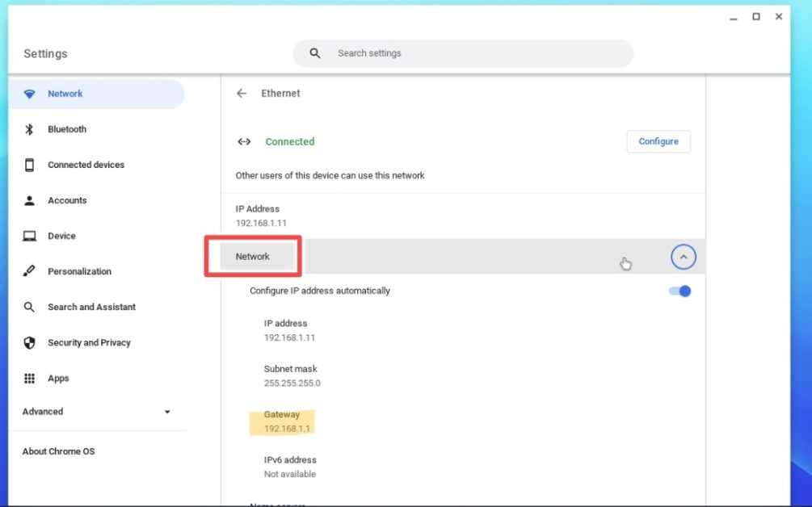Click the magnifier icon in search bar
This screenshot has width=812, height=507.
(315, 53)
